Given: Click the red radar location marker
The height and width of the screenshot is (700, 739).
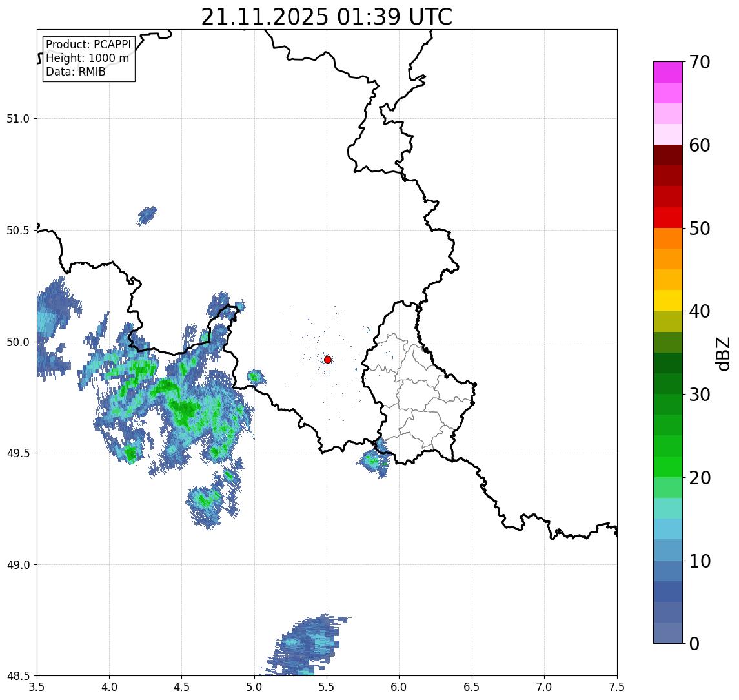Looking at the screenshot, I should 328,360.
